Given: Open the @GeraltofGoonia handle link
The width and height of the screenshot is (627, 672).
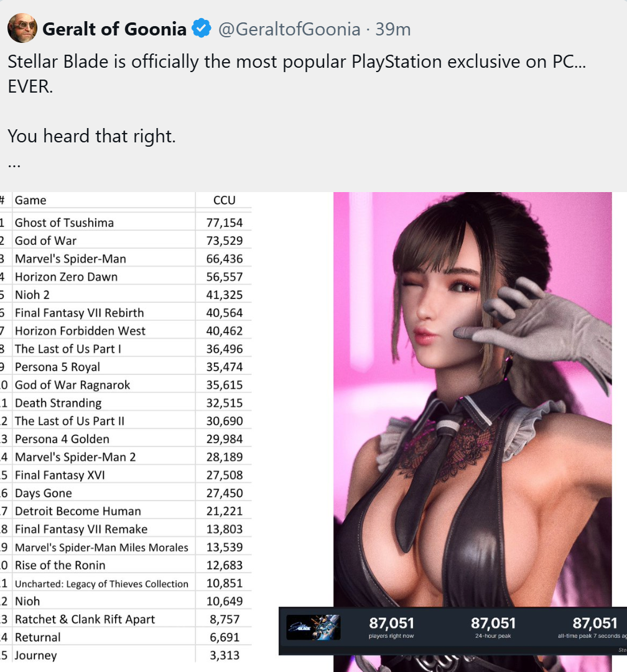Looking at the screenshot, I should 289,29.
